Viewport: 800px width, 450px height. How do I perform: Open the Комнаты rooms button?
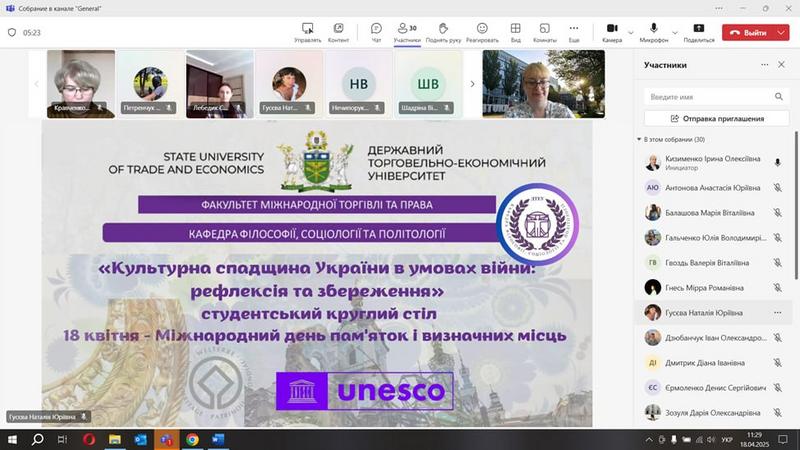[544, 33]
